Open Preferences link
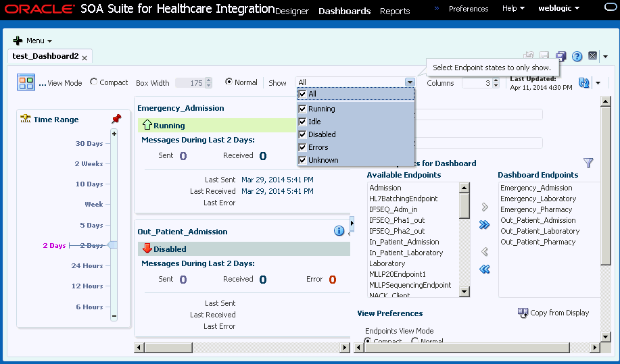This screenshot has width=620, height=364. click(x=469, y=8)
